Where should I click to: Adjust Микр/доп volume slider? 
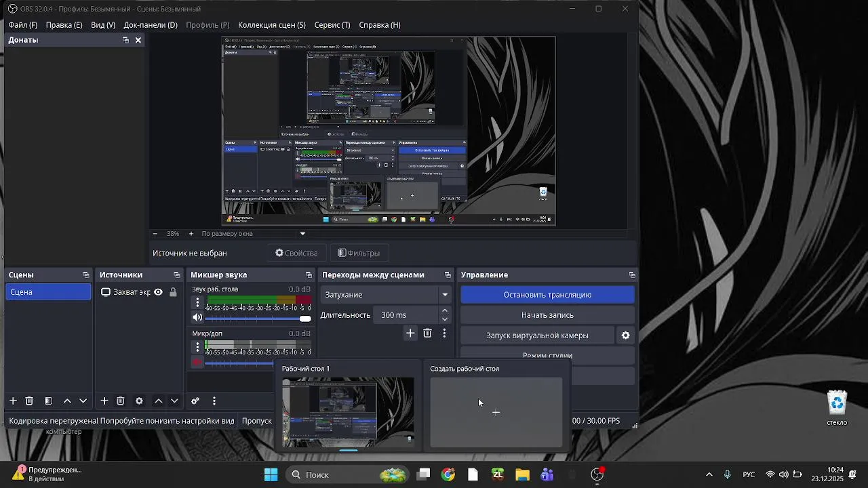[239, 363]
